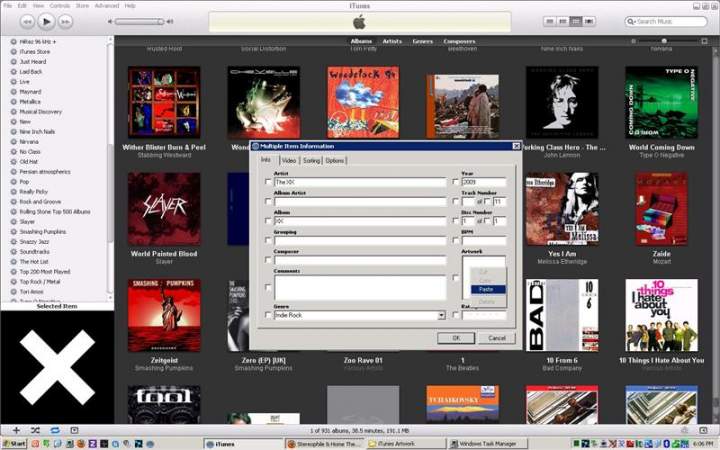Click playlist icon beside Snazzy Jazz
This screenshot has height=450, width=720.
(13, 242)
